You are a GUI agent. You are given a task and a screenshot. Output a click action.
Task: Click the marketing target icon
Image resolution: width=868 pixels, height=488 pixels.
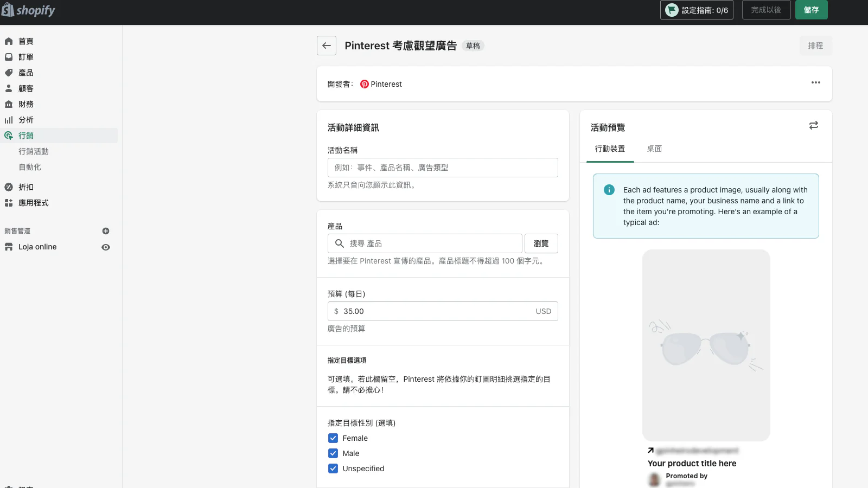point(9,136)
